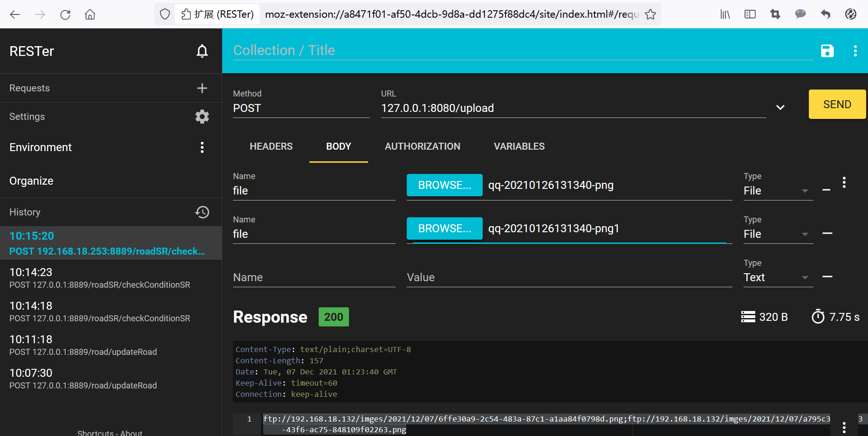Click the Keep-Alive: timeout=60 header line
The width and height of the screenshot is (868, 436).
[x=287, y=383]
